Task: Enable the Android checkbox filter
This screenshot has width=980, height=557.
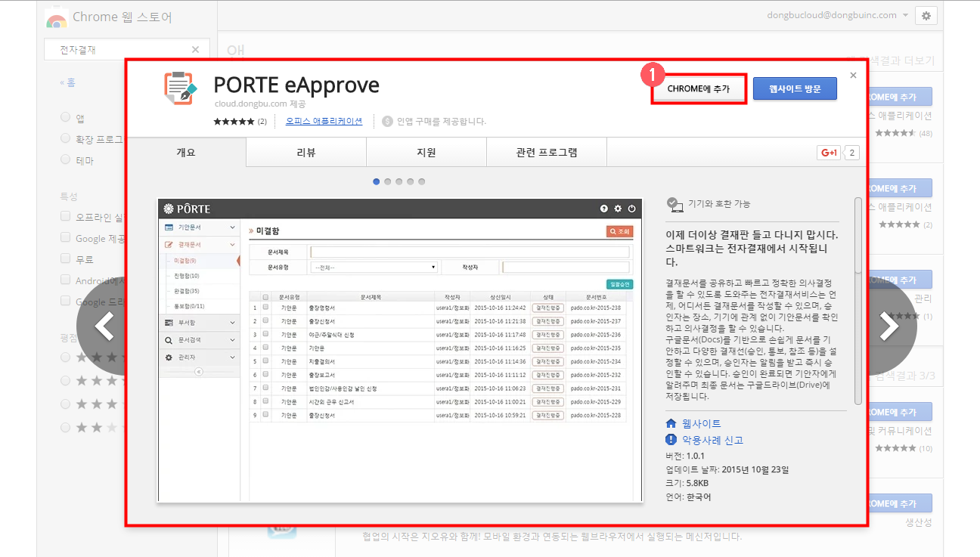Action: 66,280
